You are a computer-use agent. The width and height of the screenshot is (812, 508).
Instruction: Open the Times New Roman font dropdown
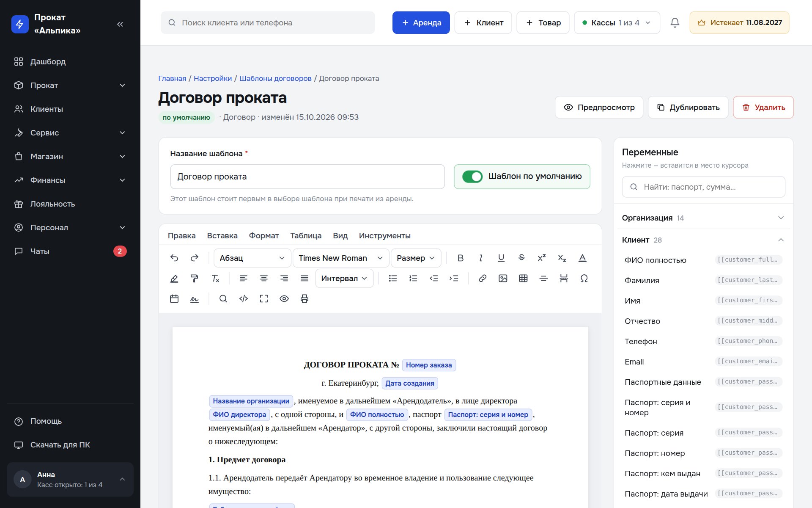point(341,258)
